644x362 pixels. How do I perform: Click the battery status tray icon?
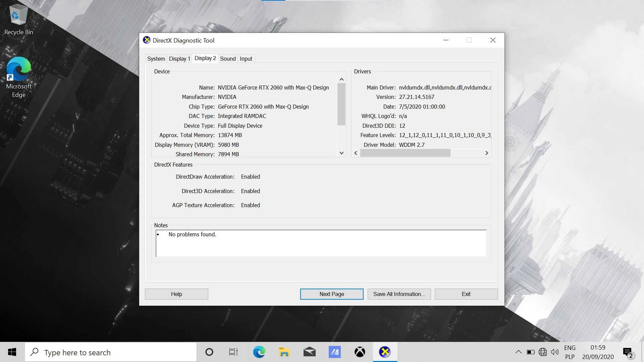pyautogui.click(x=531, y=352)
